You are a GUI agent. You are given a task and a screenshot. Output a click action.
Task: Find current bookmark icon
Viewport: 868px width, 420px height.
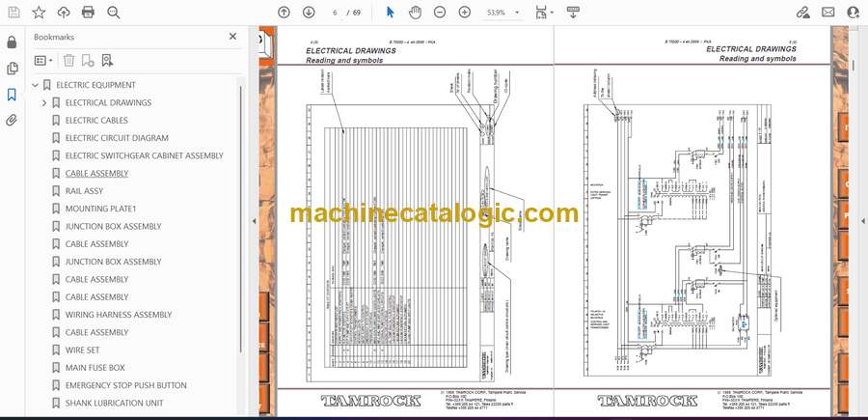(107, 61)
